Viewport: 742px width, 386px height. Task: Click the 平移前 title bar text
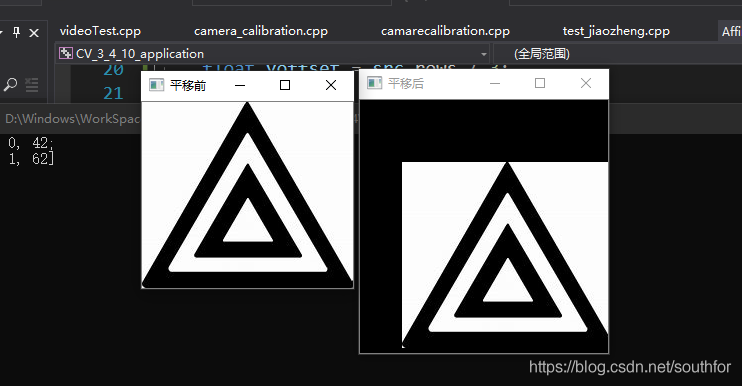[x=188, y=86]
